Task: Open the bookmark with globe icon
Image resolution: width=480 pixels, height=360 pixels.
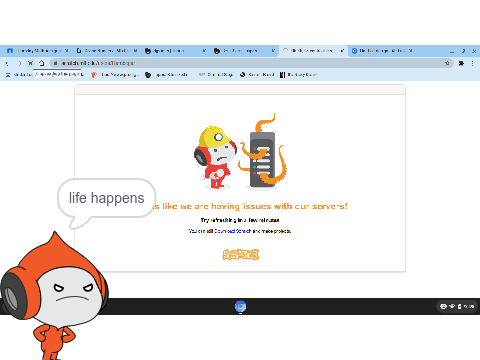Action: click(x=257, y=75)
